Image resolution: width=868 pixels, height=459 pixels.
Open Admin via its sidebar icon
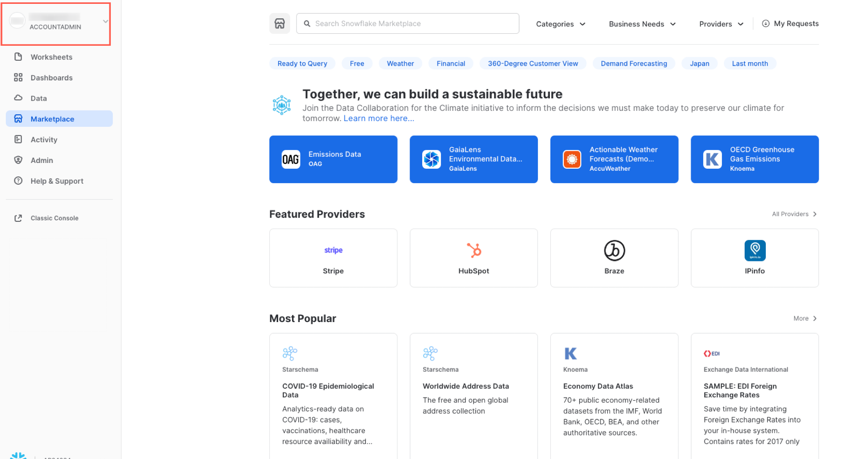18,160
